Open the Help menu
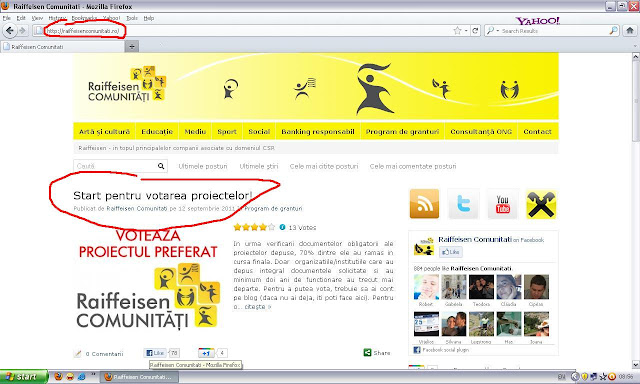The width and height of the screenshot is (640, 384). point(149,18)
